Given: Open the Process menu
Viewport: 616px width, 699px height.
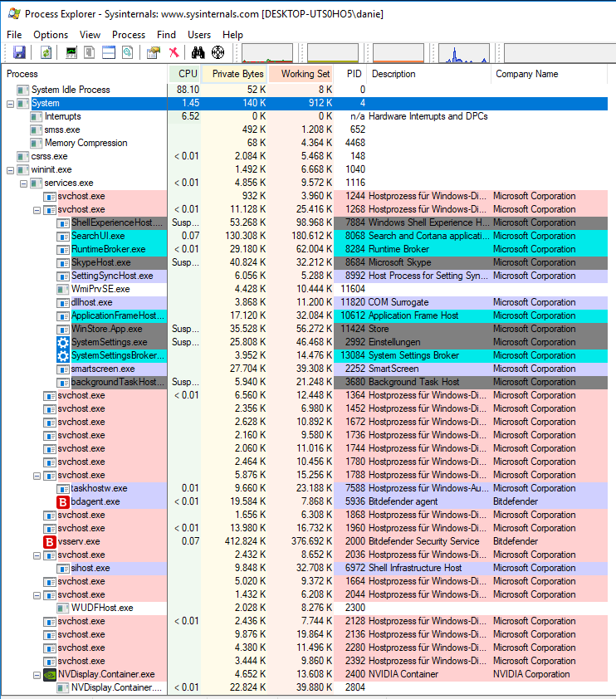Looking at the screenshot, I should coord(129,35).
